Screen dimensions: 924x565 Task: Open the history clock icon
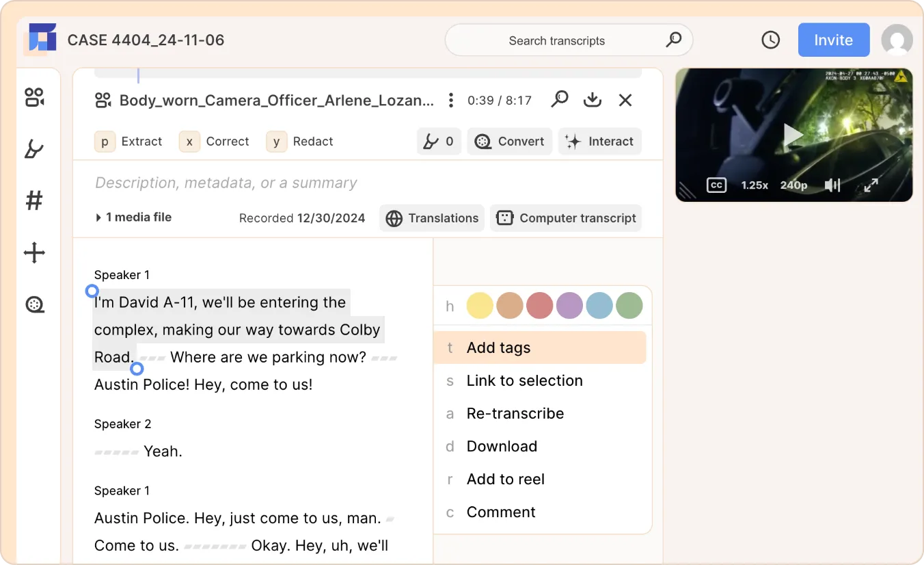click(x=771, y=40)
